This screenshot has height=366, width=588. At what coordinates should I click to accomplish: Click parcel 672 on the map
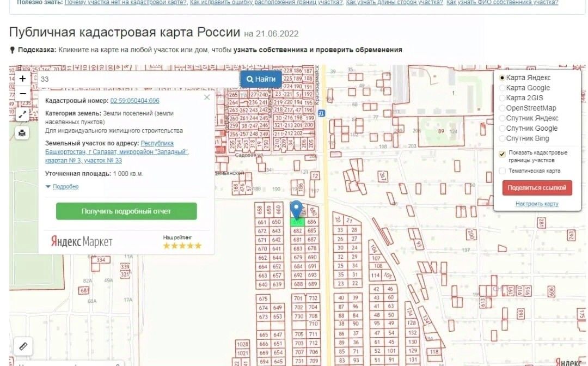(x=262, y=231)
